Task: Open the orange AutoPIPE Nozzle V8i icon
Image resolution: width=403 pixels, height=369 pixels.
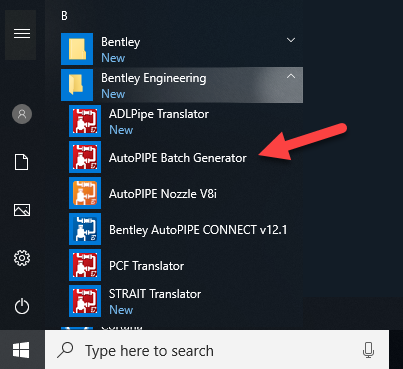Action: tap(85, 193)
